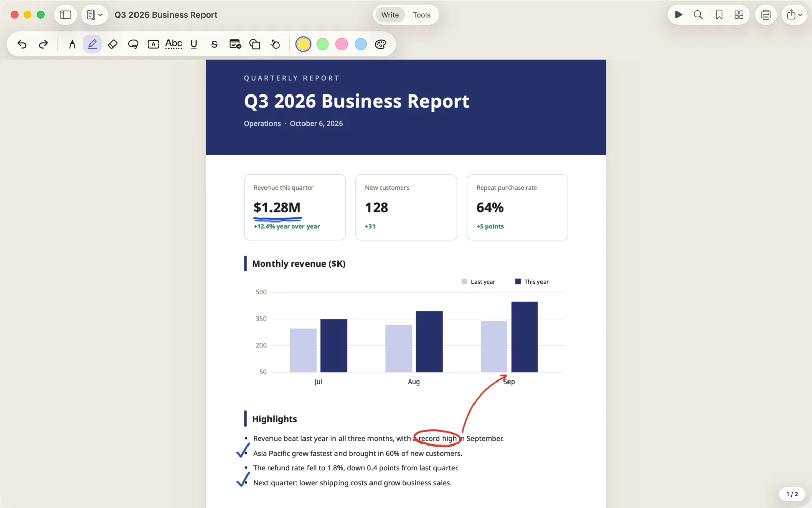Bookmark the current page

[x=719, y=15]
